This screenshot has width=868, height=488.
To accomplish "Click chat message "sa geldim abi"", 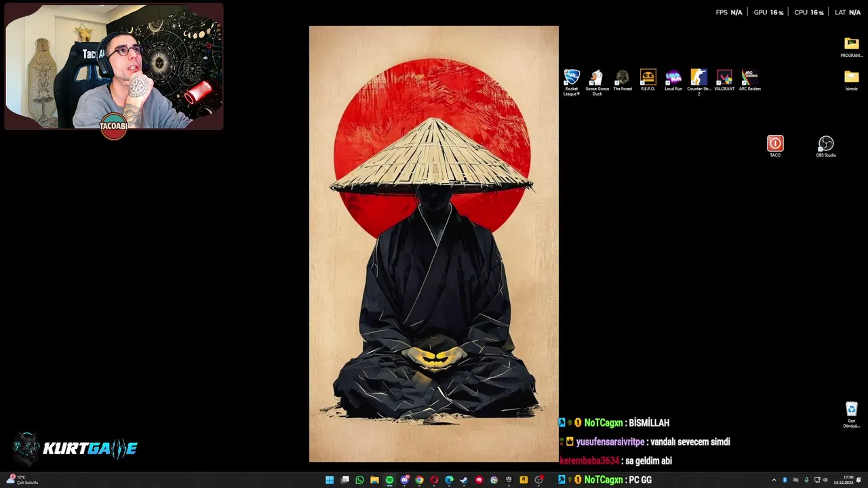I will pos(649,461).
